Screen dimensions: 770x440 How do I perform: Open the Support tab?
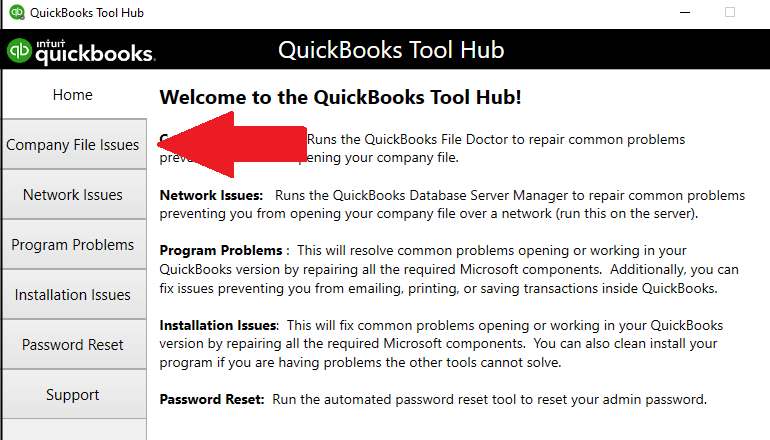73,395
